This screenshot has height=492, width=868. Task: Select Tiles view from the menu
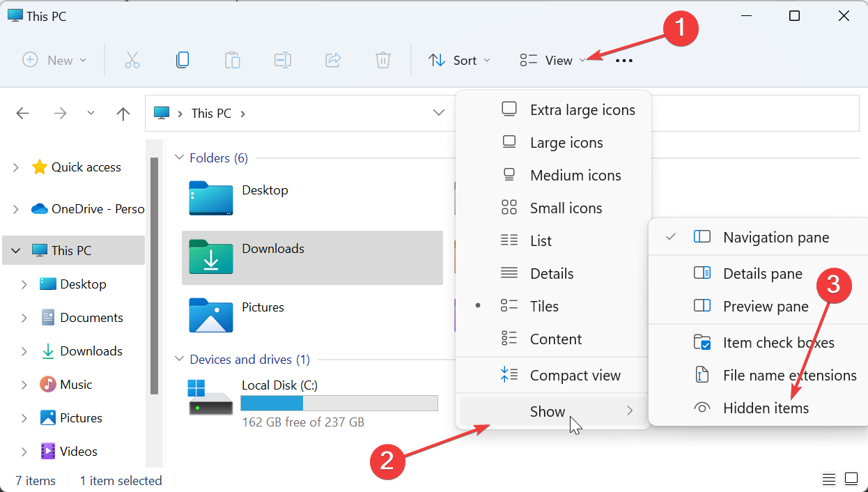544,306
